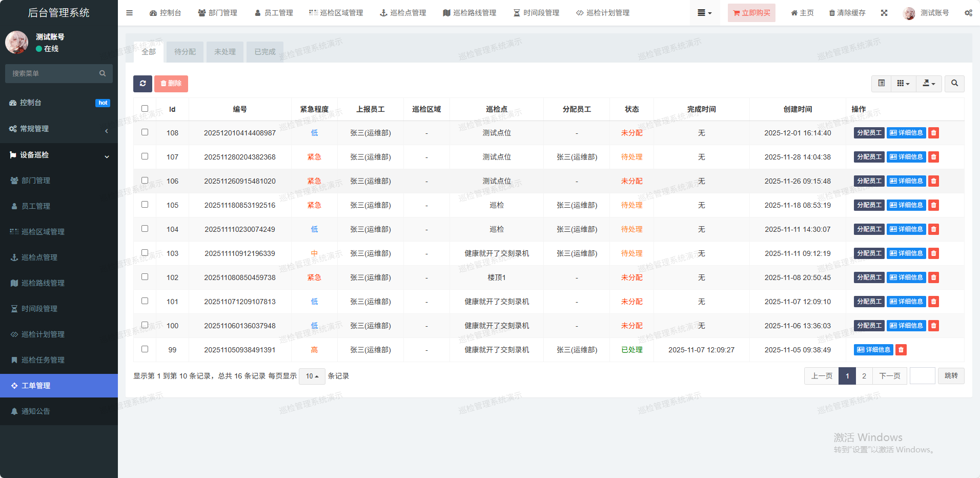Switch to the 待分配 tab

click(x=185, y=52)
